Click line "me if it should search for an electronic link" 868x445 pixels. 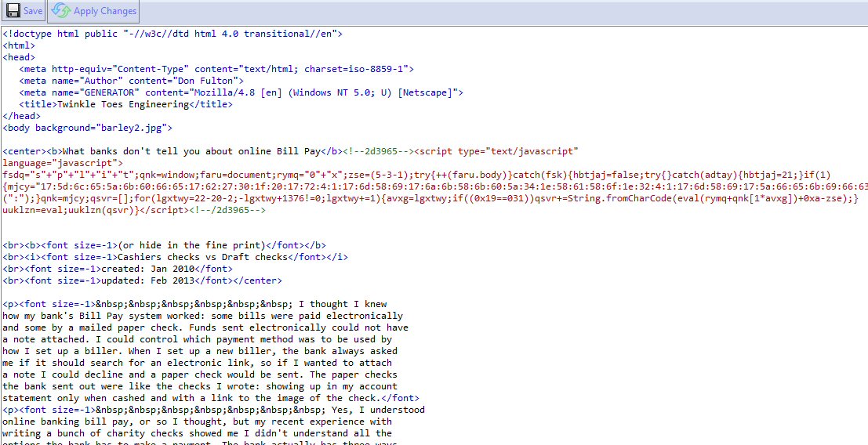[x=197, y=363]
